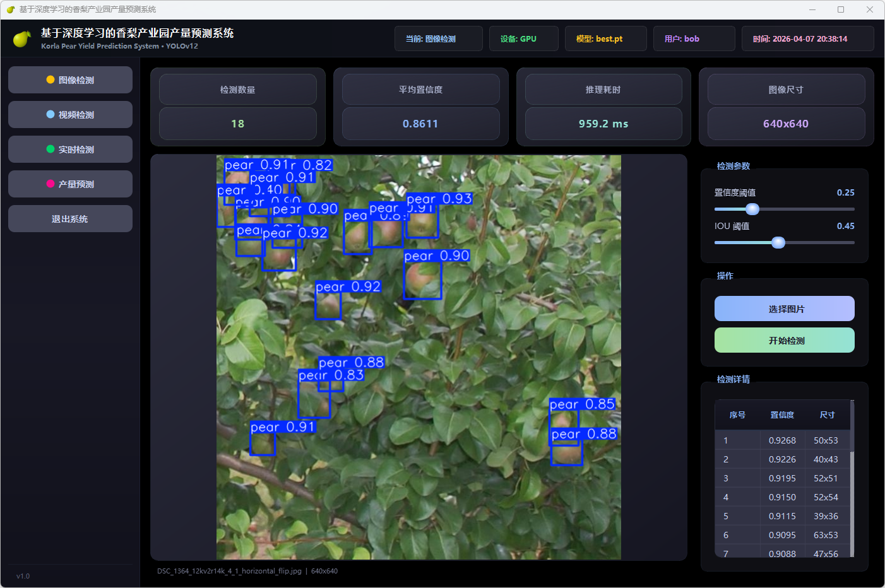Select row 1 with confidence 0.9268

tap(782, 440)
